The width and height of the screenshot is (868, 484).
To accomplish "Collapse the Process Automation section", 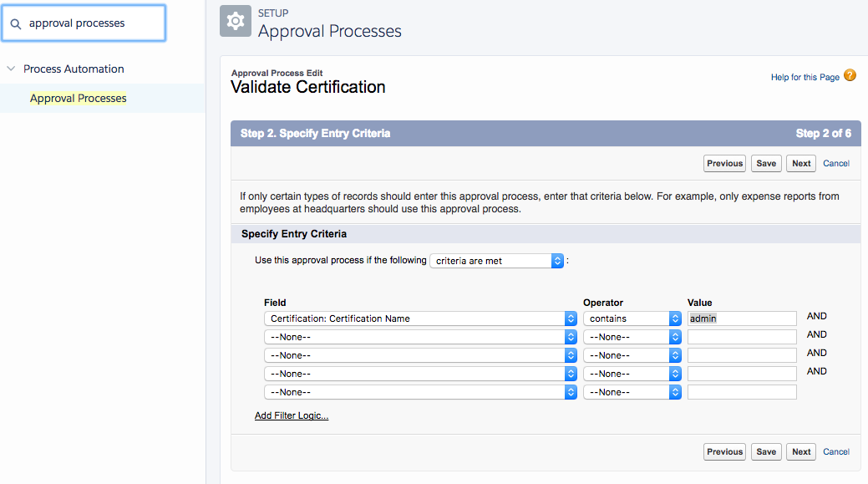I will pyautogui.click(x=11, y=69).
